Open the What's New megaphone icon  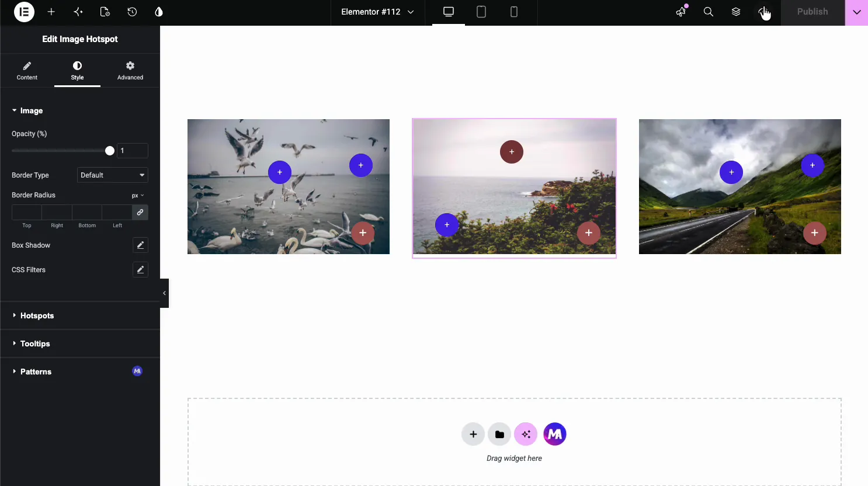(681, 12)
